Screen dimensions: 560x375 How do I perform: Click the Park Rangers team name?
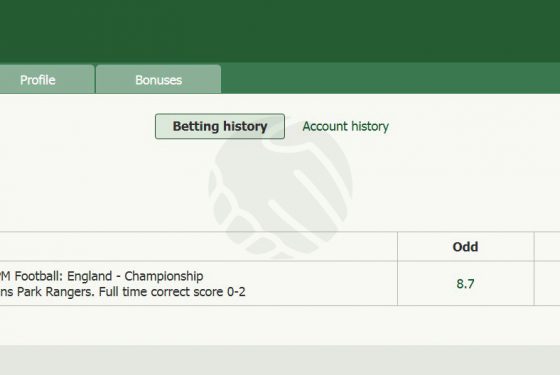point(56,292)
